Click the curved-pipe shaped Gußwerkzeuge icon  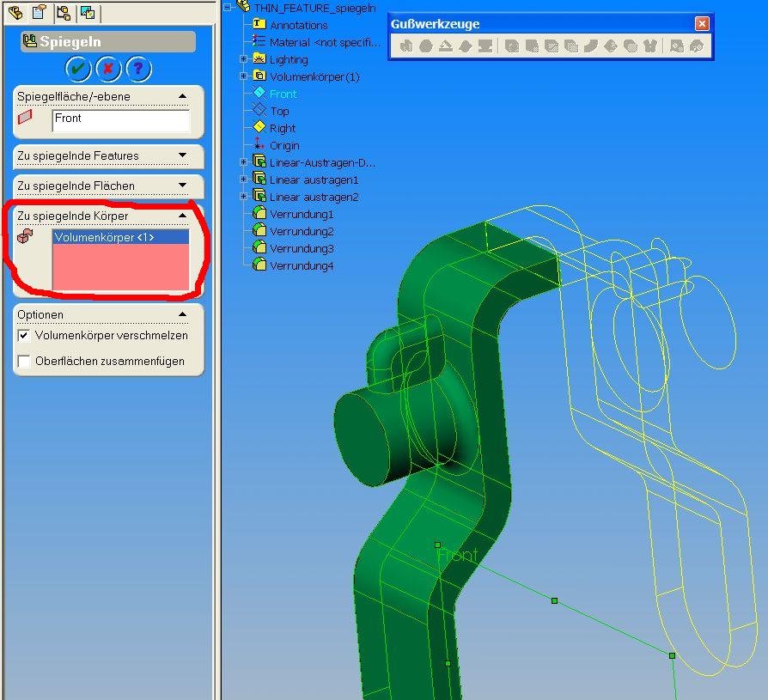tap(591, 46)
